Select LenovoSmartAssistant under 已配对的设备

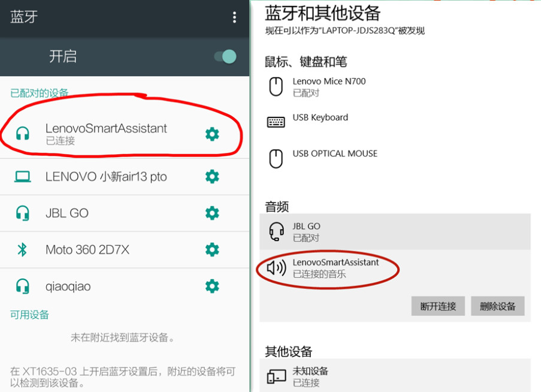coord(108,133)
